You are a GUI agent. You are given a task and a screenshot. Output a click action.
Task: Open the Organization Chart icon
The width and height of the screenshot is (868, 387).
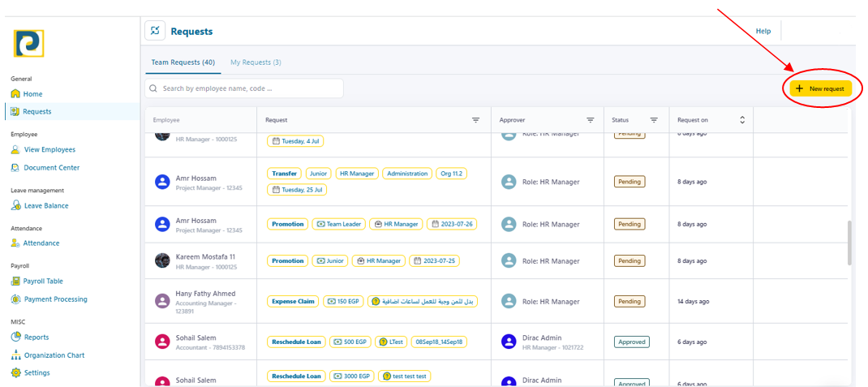15,355
